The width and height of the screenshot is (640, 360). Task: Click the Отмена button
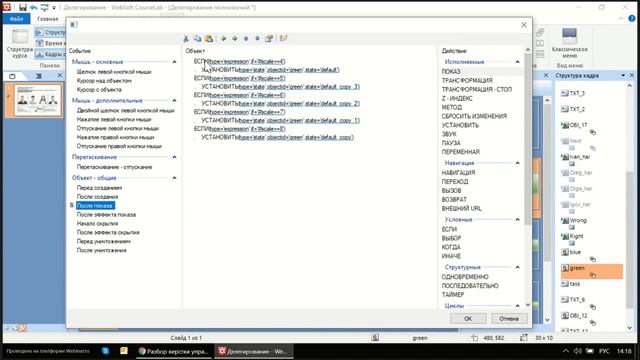pyautogui.click(x=509, y=319)
